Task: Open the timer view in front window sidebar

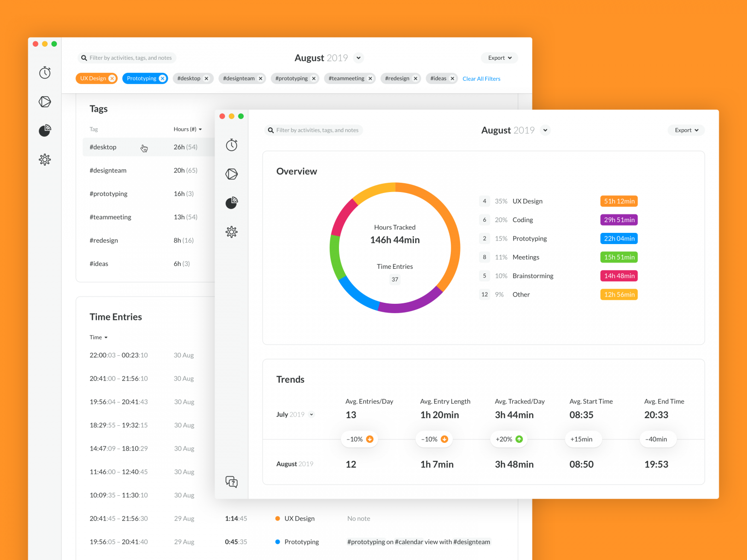Action: tap(231, 145)
